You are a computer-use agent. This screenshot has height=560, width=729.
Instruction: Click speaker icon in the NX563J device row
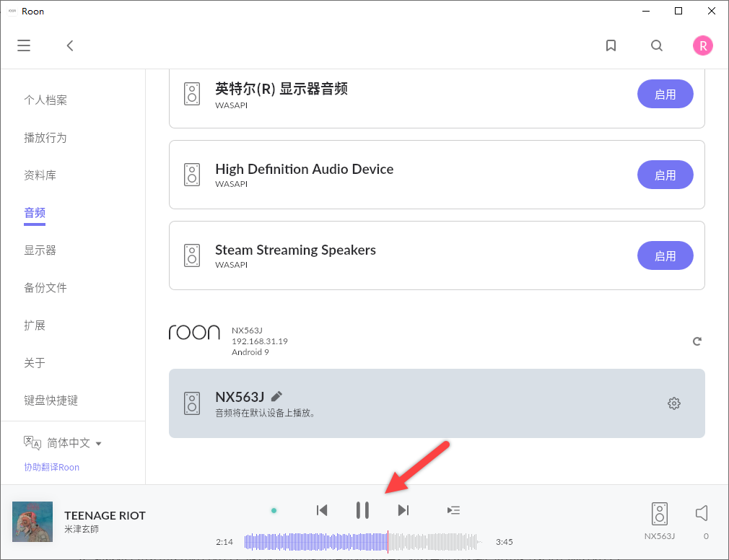(x=192, y=403)
